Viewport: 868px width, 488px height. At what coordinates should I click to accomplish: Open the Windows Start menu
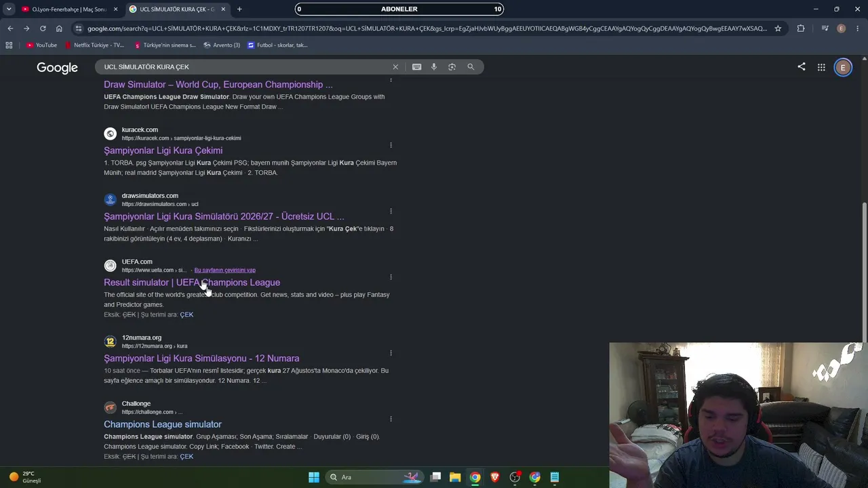[x=314, y=477]
